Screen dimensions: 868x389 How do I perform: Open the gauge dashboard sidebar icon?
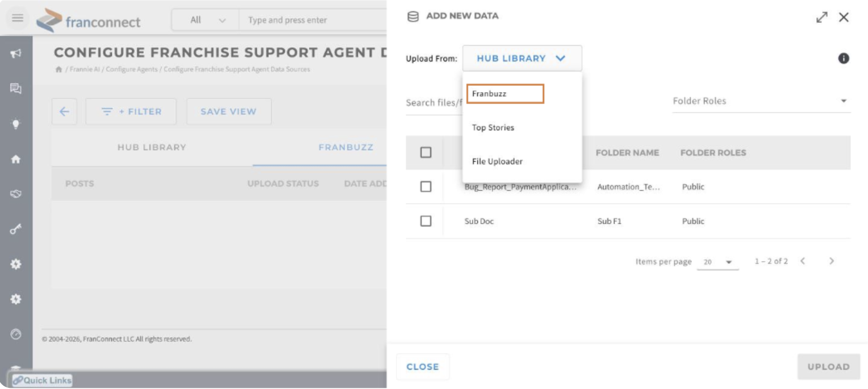pyautogui.click(x=16, y=334)
